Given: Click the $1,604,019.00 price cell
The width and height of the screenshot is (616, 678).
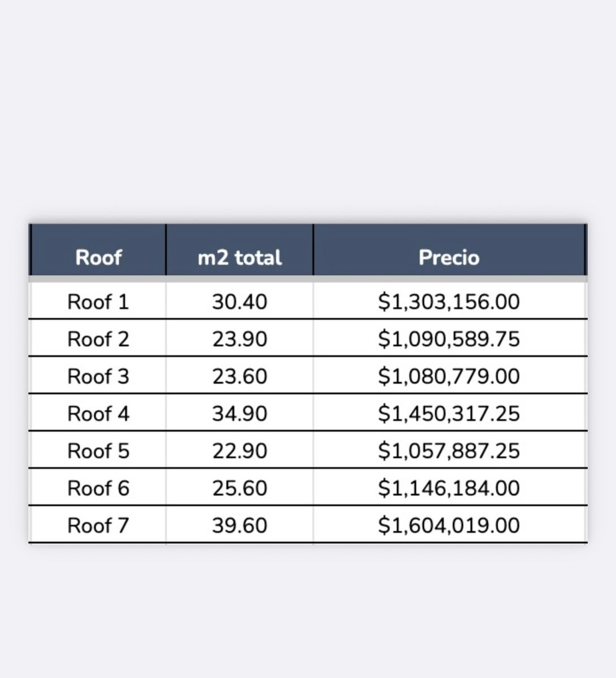Looking at the screenshot, I should (449, 525).
